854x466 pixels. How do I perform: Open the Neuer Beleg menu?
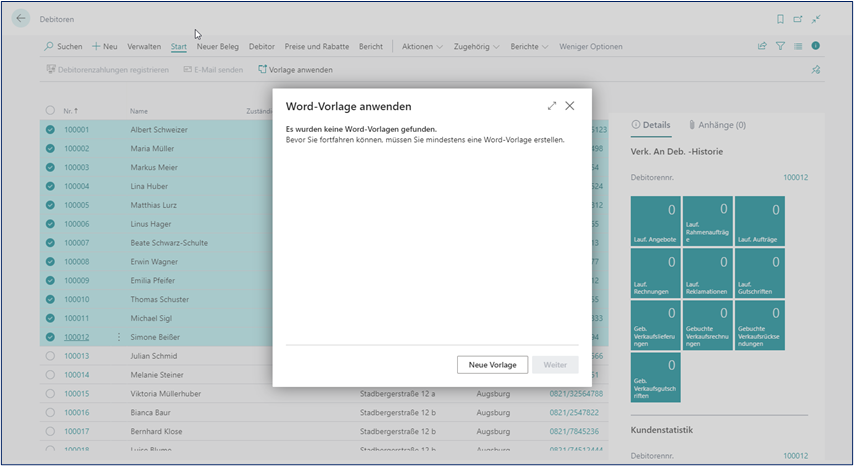(x=217, y=46)
